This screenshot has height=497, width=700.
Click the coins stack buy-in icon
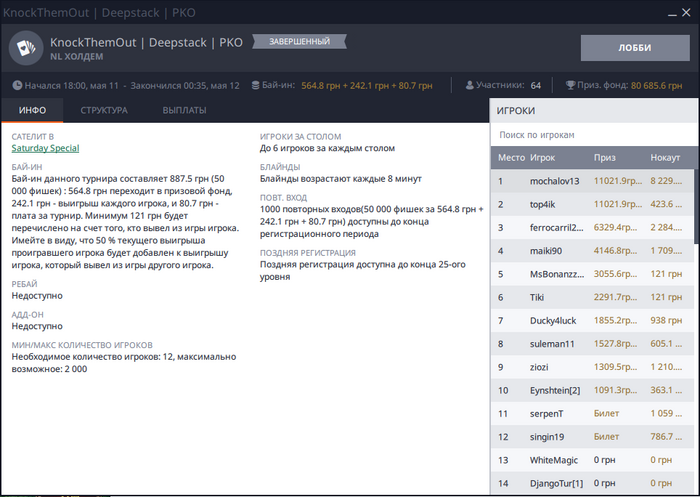pyautogui.click(x=255, y=85)
